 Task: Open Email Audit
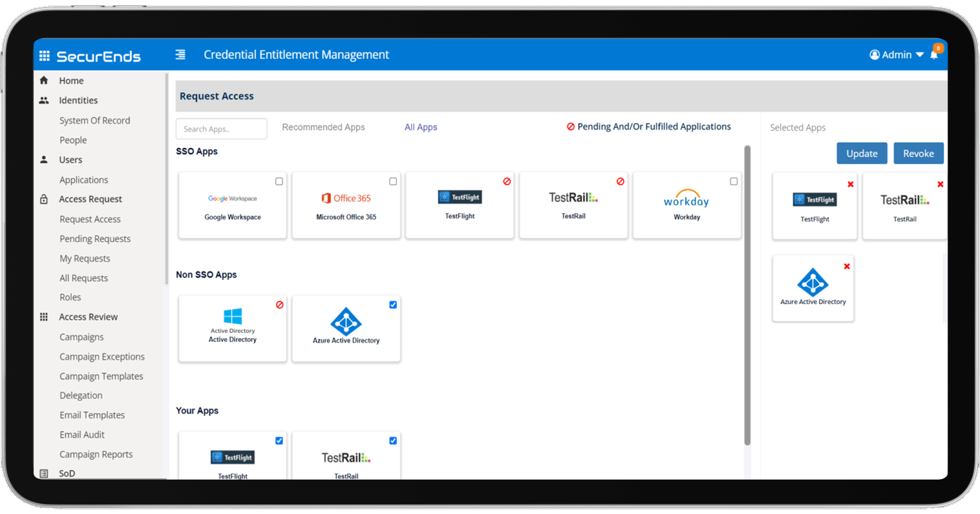point(82,435)
